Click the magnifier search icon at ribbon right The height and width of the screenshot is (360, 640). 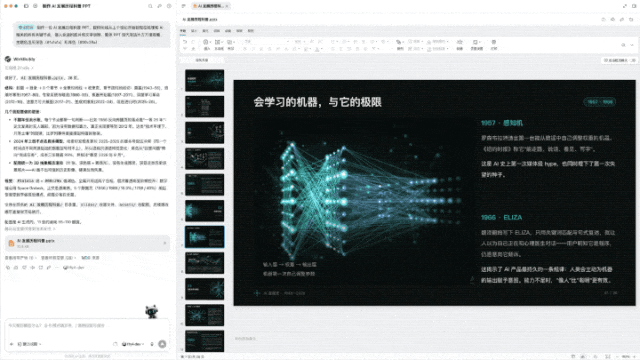click(x=623, y=45)
